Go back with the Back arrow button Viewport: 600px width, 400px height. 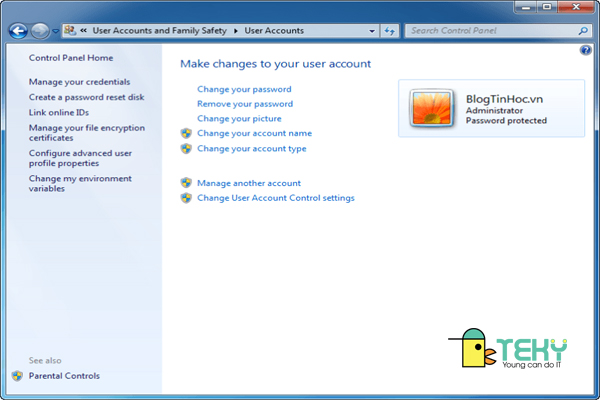click(x=18, y=31)
